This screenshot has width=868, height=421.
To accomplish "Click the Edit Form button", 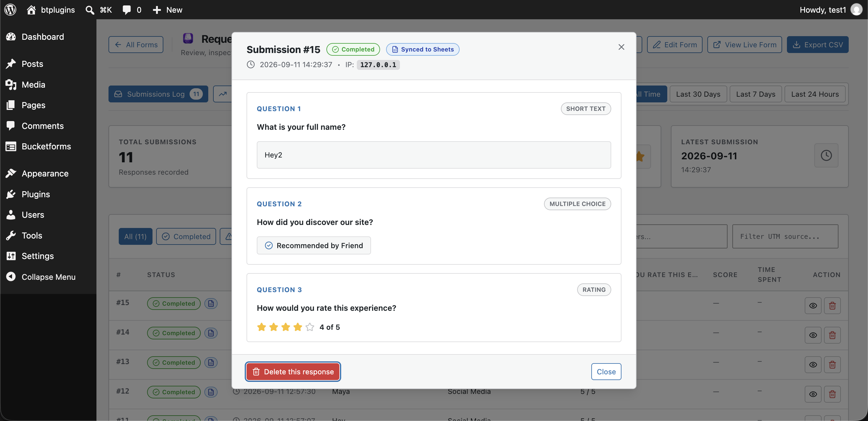I will pos(675,45).
